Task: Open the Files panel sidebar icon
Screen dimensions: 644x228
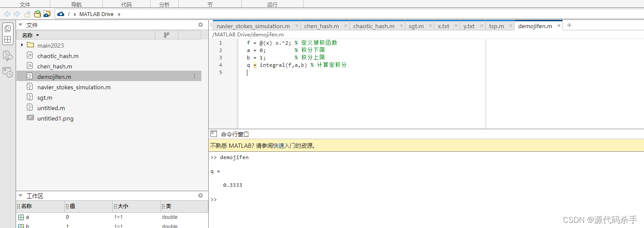Action: (8, 29)
